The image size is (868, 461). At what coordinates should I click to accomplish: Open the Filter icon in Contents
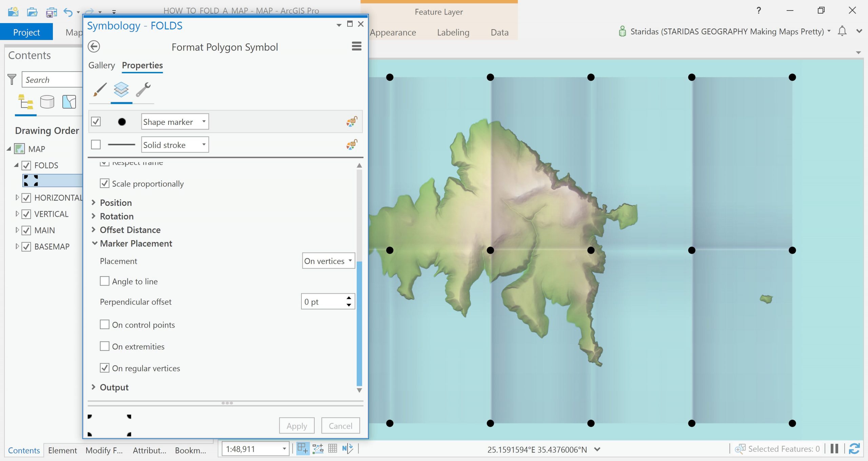point(12,80)
